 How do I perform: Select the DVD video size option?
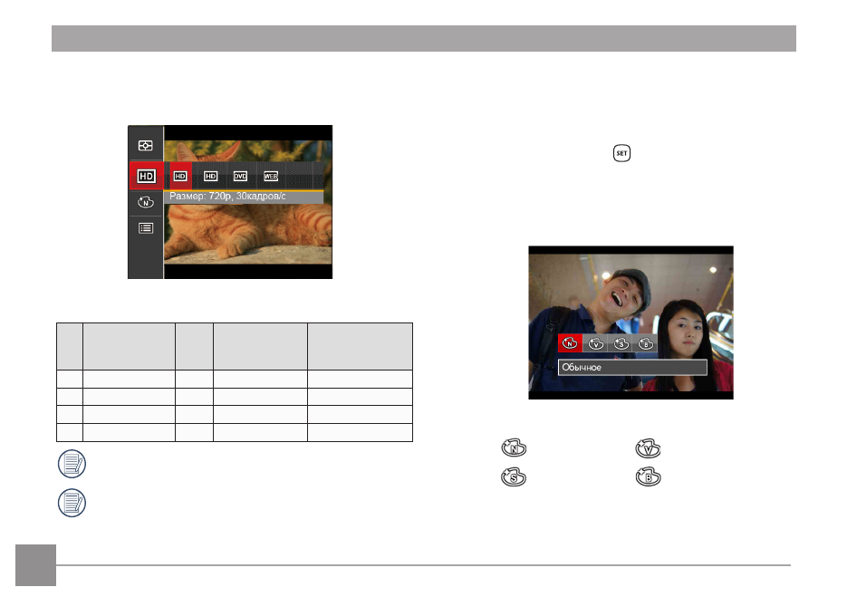(x=240, y=176)
